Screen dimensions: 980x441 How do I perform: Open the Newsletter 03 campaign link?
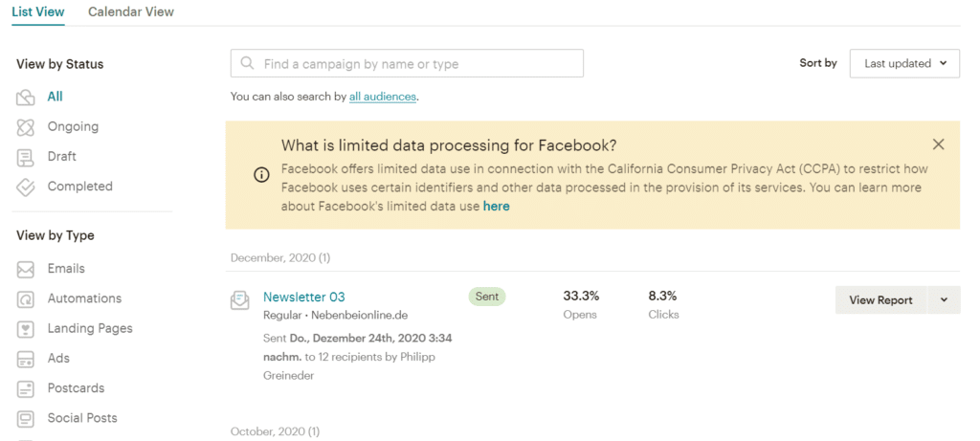[x=303, y=298]
